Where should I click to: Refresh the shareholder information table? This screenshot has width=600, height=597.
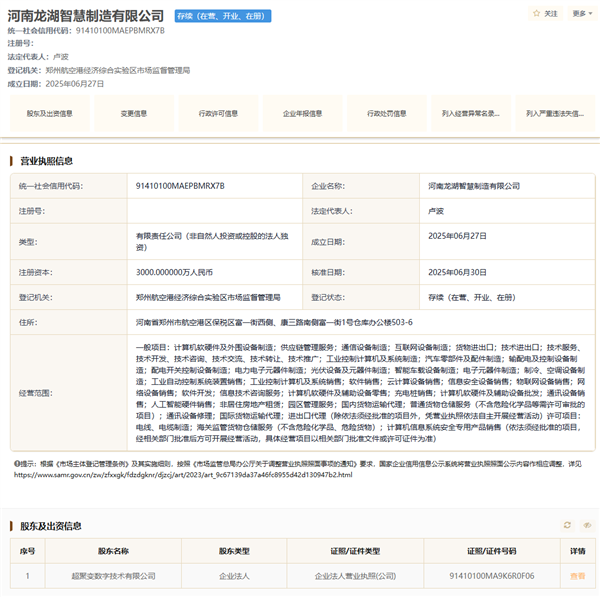pos(567,525)
